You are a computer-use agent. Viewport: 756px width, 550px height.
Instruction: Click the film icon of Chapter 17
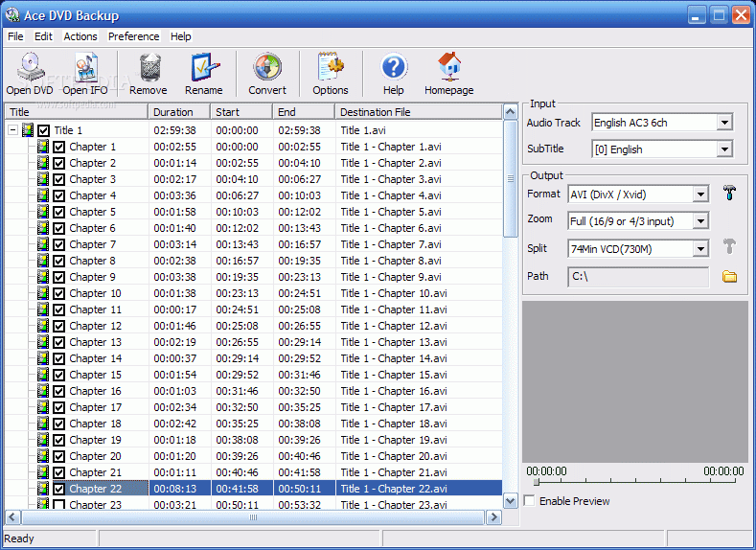point(43,407)
